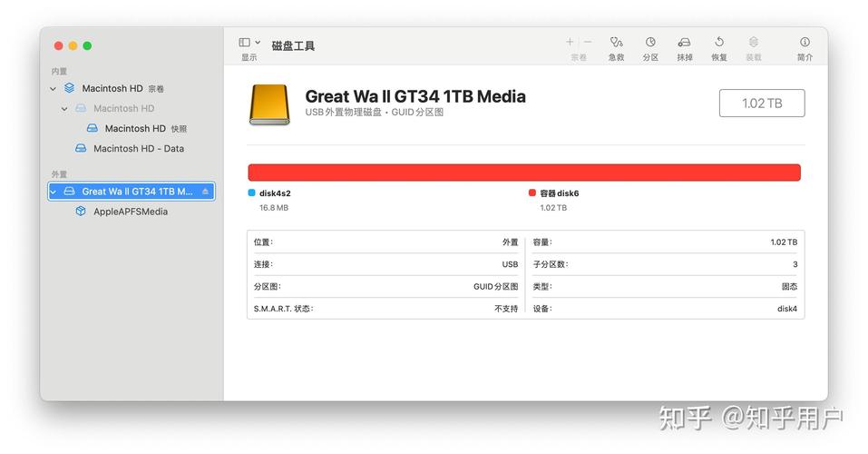Click the USB connection value

[x=510, y=264]
